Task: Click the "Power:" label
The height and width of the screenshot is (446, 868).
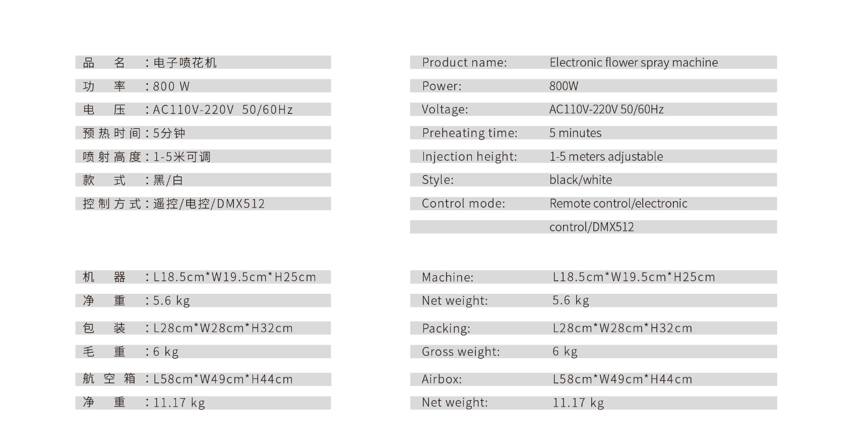Action: pyautogui.click(x=442, y=86)
